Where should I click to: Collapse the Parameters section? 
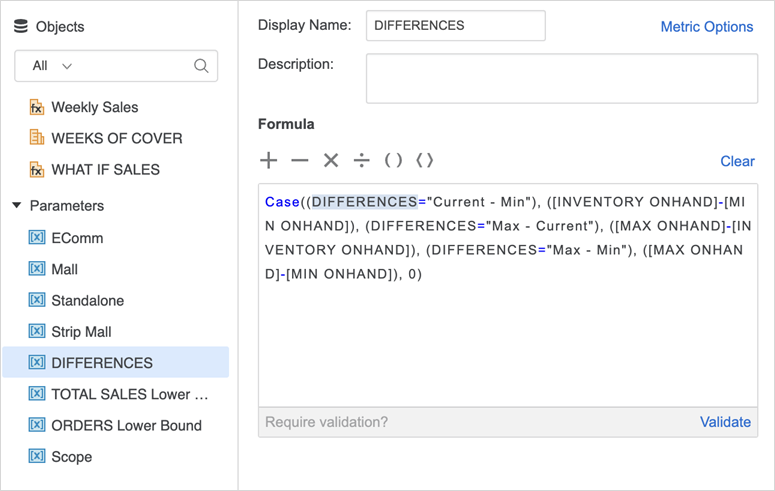pyautogui.click(x=17, y=206)
